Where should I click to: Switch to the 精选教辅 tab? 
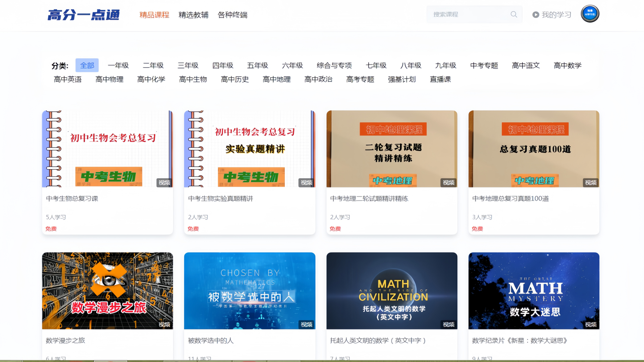pyautogui.click(x=194, y=15)
